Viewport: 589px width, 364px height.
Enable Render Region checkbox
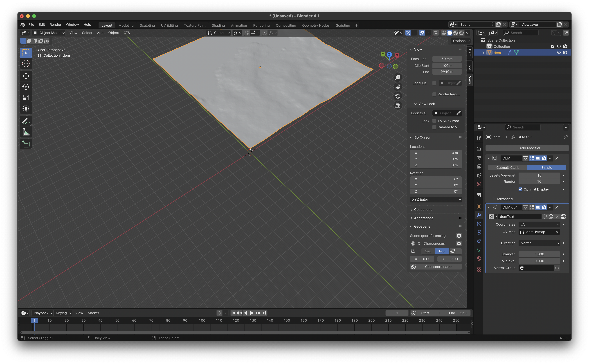[x=434, y=94]
